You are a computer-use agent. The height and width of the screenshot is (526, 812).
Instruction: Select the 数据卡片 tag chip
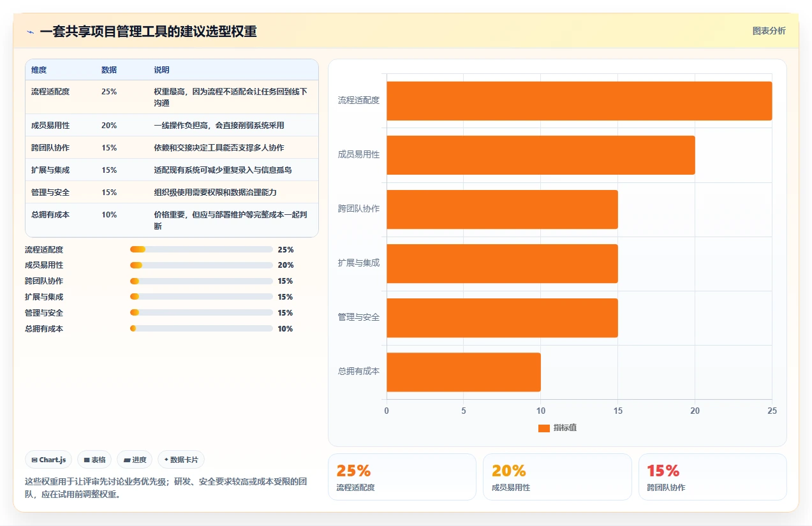[x=181, y=460]
